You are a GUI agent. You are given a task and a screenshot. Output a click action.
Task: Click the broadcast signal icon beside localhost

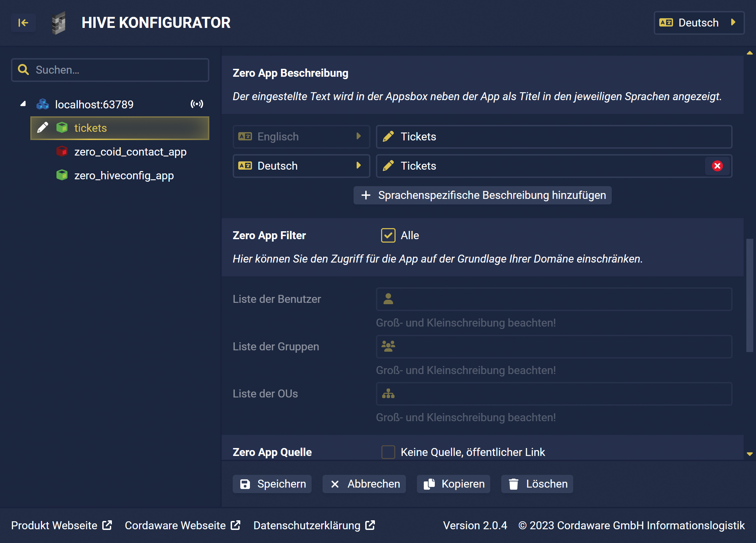[x=197, y=104]
